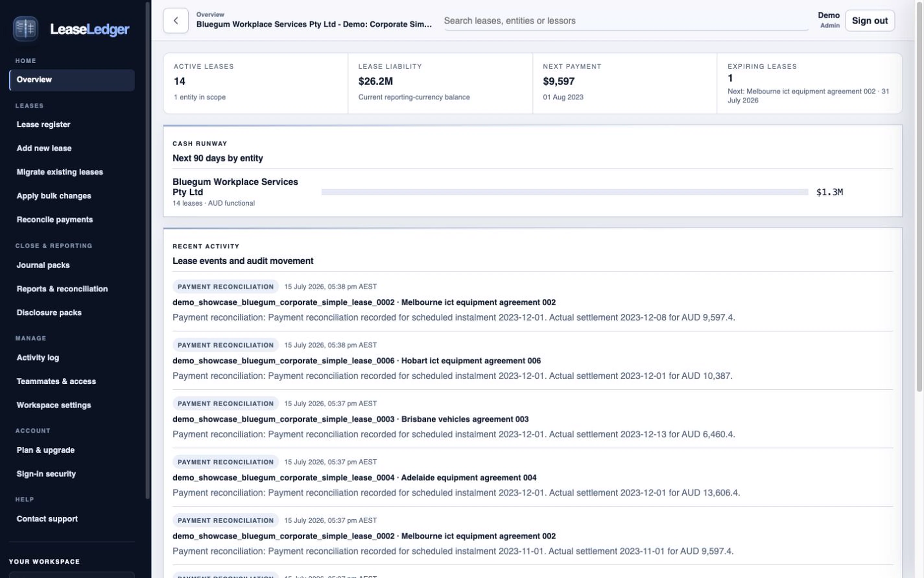The width and height of the screenshot is (924, 578).
Task: Open Migrate existing leases
Action: (x=60, y=172)
